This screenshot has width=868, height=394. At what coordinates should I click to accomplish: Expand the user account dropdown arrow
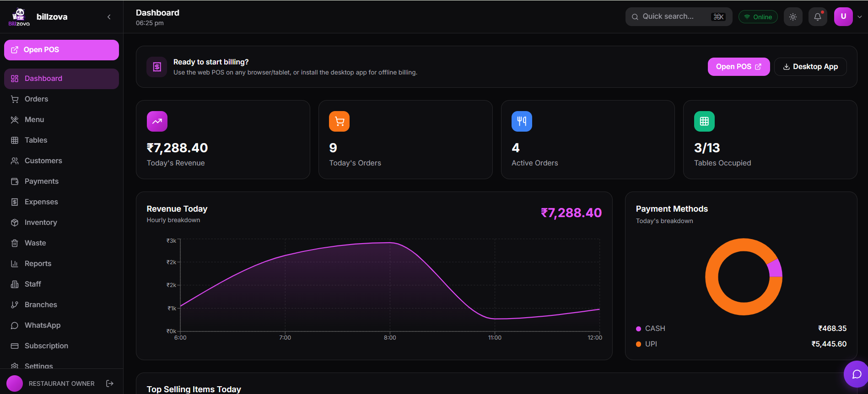coord(860,17)
